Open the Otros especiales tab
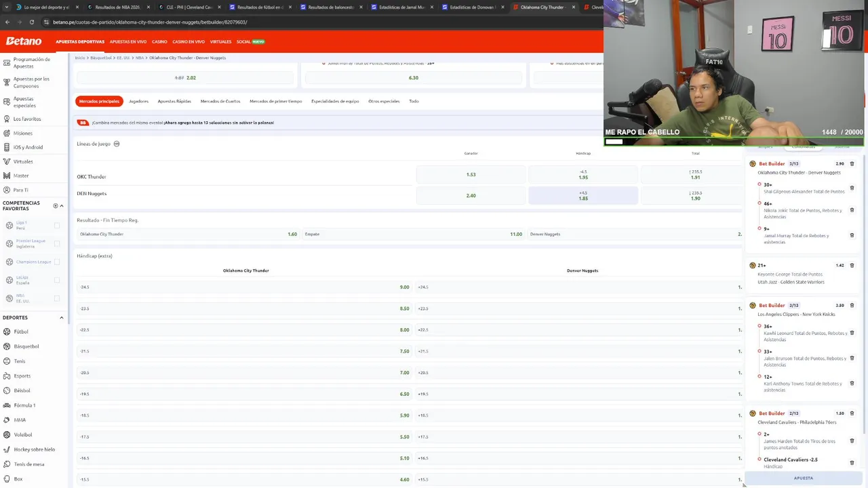 tap(384, 101)
